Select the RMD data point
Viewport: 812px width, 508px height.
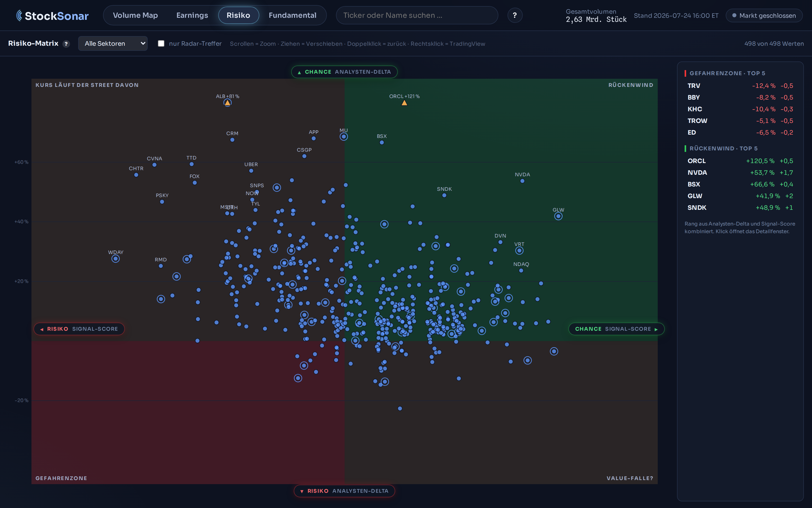(161, 266)
